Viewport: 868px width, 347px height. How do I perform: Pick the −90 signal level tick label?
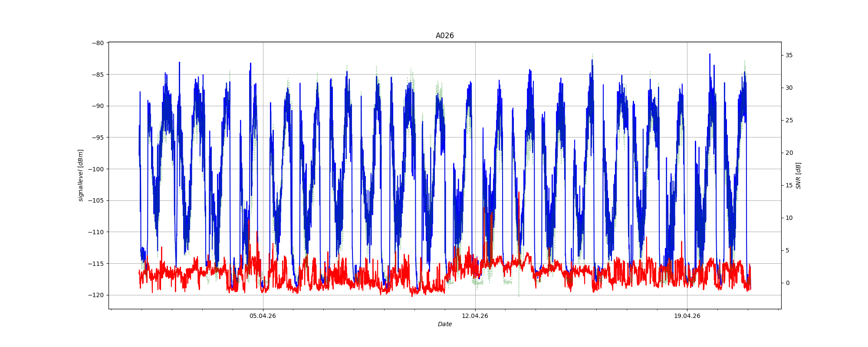[x=98, y=106]
